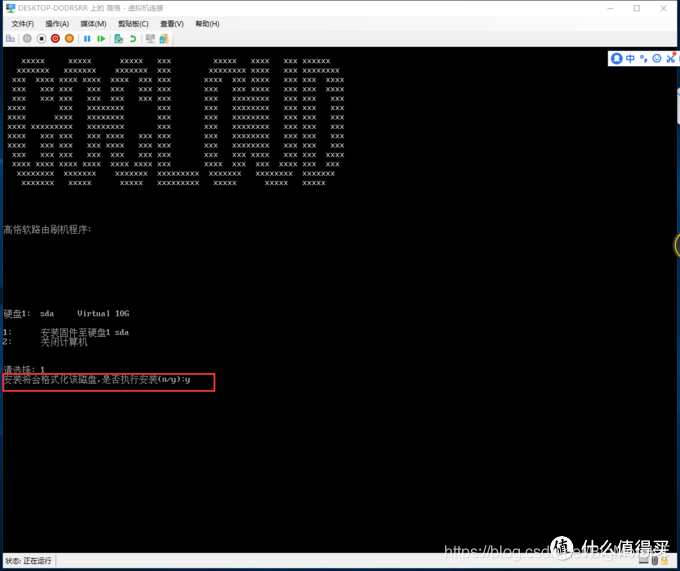
Task: Toggle the 中 Chinese/English input mode
Action: point(630,58)
